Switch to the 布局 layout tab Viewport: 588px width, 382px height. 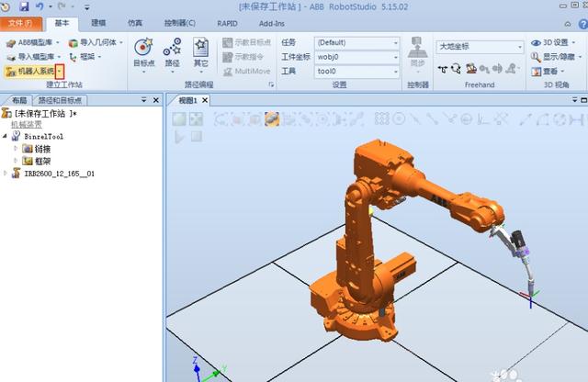point(18,100)
